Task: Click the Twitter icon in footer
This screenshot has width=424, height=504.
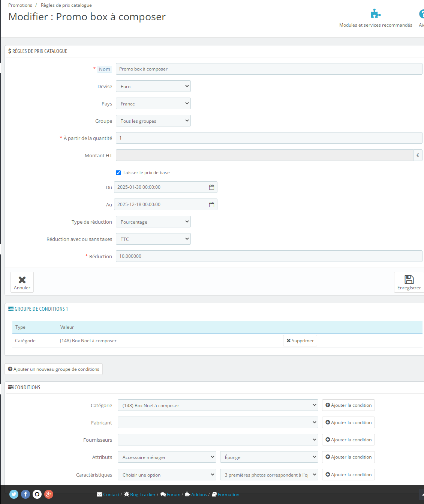Action: (x=14, y=494)
